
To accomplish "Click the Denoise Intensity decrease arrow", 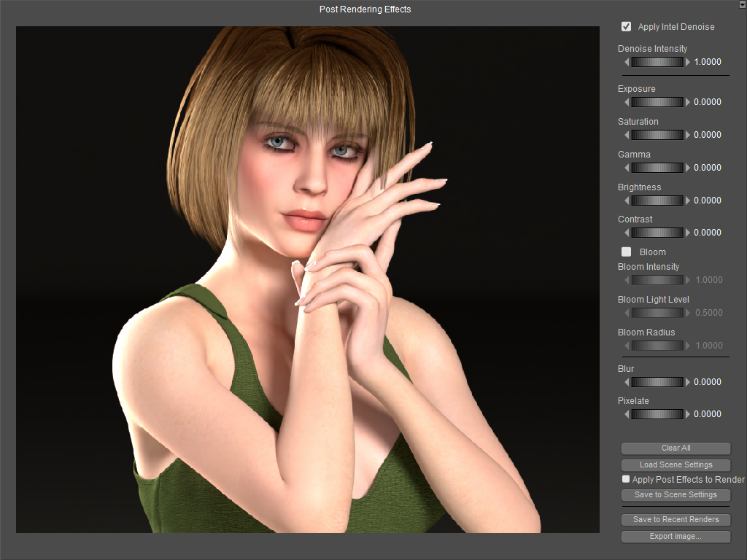I will (x=627, y=62).
